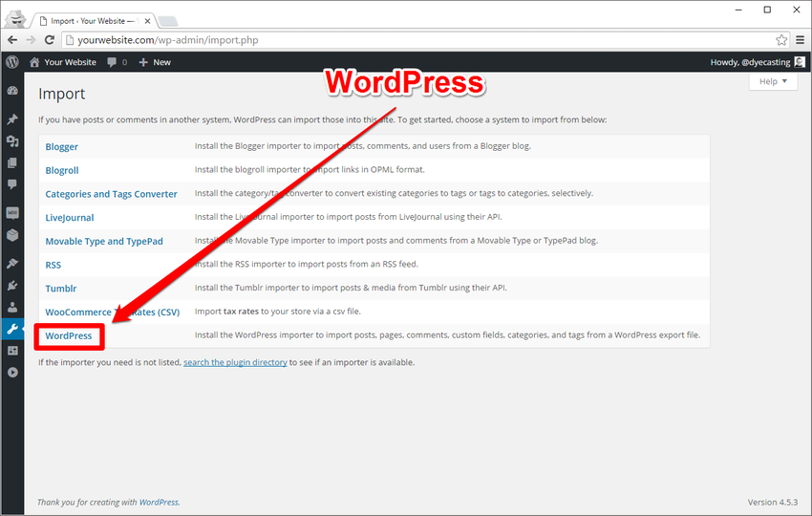Open the Products box sidebar icon
The width and height of the screenshot is (812, 516).
(x=12, y=235)
